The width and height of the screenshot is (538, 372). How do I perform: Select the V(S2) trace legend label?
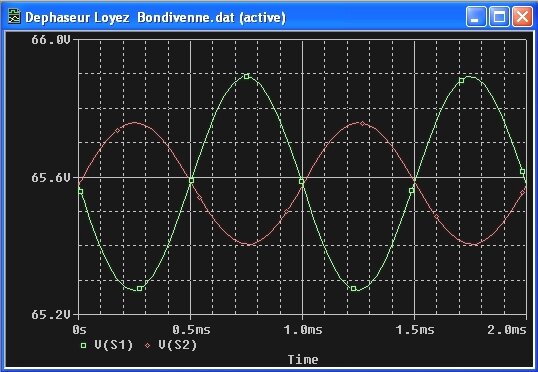click(x=178, y=345)
